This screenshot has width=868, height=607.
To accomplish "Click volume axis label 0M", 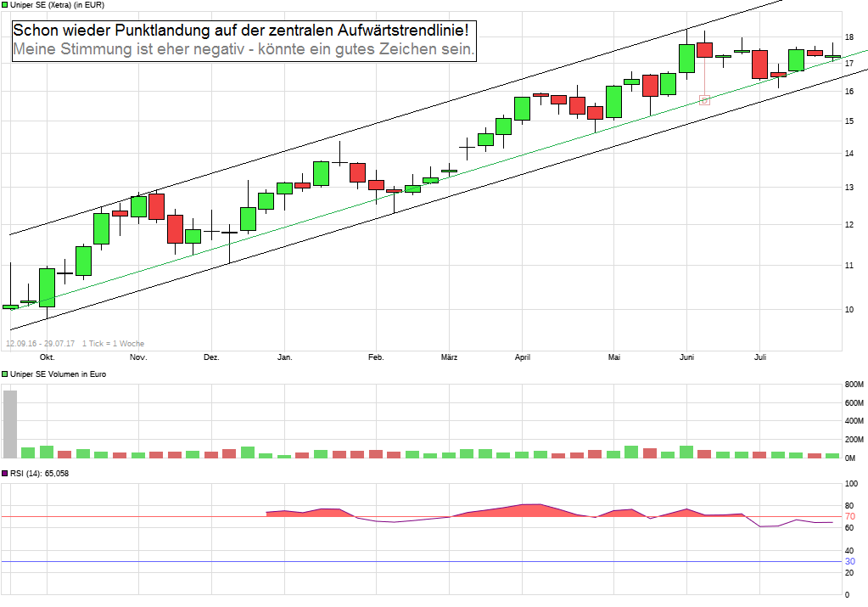I will point(850,458).
